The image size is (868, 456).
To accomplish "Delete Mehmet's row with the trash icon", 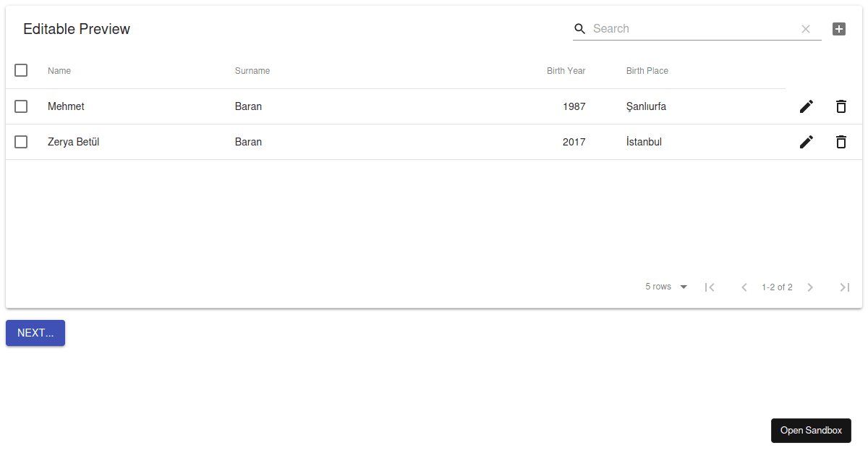I will coord(841,106).
